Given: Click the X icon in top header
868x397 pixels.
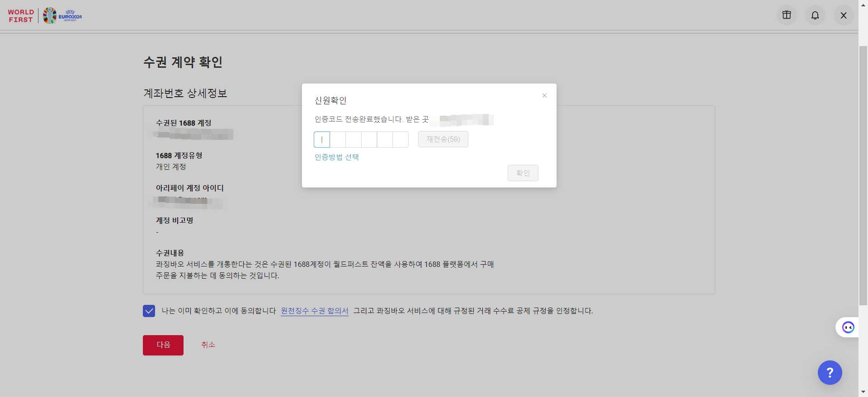Looking at the screenshot, I should click(843, 15).
